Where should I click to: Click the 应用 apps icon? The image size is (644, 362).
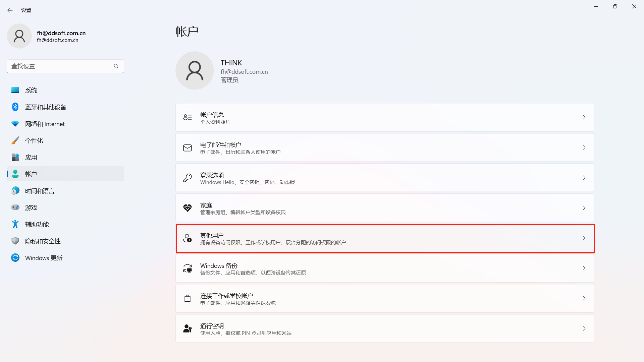(15, 157)
